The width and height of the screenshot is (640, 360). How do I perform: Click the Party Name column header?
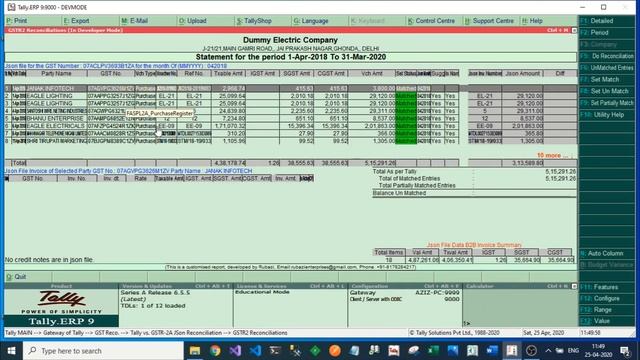56,73
